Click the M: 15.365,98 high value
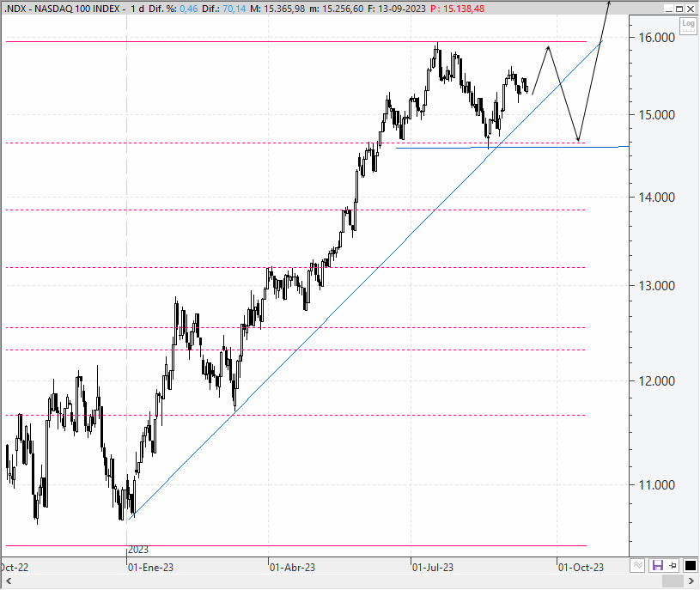The height and width of the screenshot is (590, 700). tap(277, 9)
